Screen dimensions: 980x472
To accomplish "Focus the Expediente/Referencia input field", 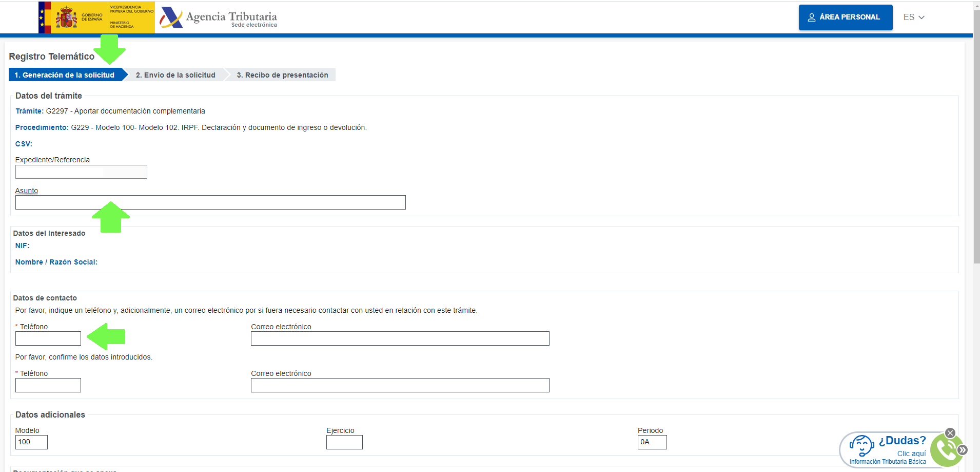I will click(x=81, y=172).
